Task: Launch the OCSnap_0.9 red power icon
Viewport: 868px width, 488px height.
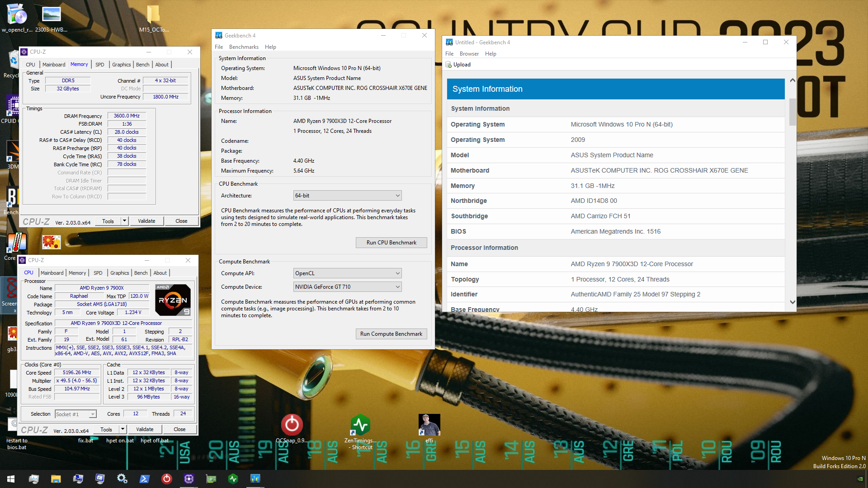Action: coord(292,424)
